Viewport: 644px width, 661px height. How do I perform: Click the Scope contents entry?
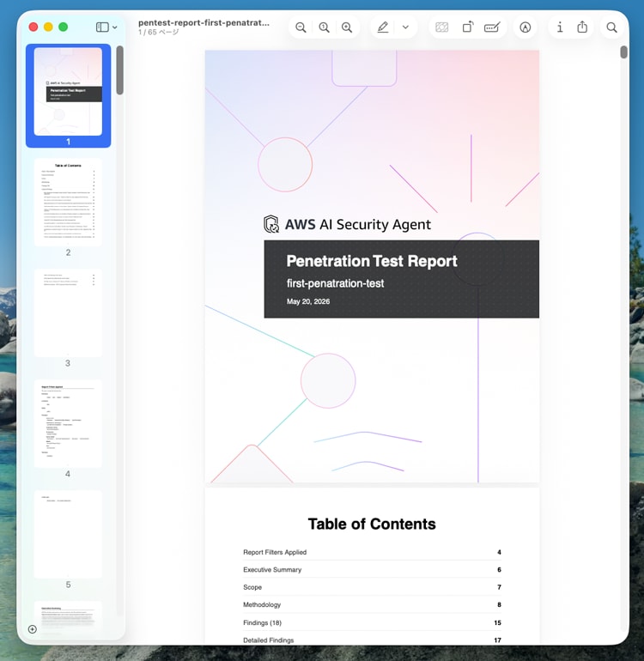click(372, 587)
